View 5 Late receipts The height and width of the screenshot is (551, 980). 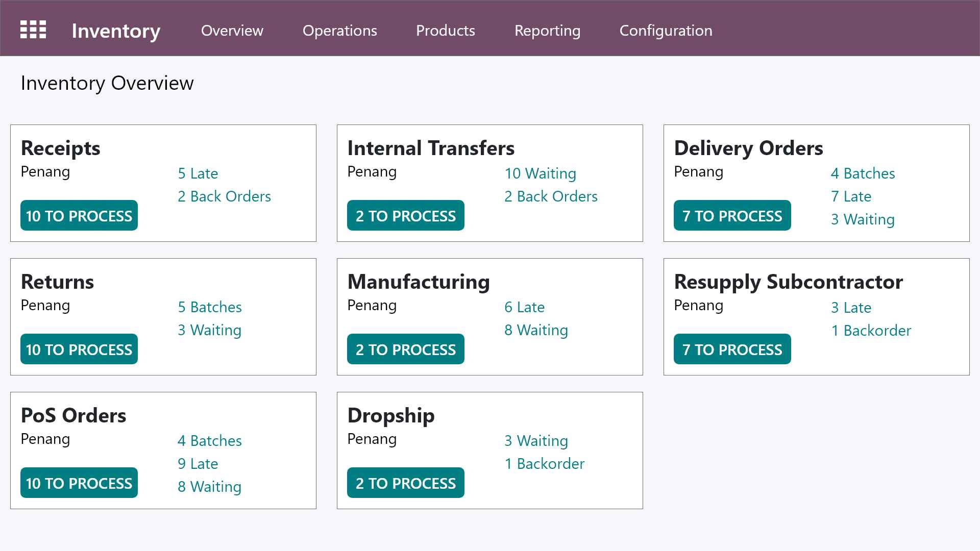198,173
